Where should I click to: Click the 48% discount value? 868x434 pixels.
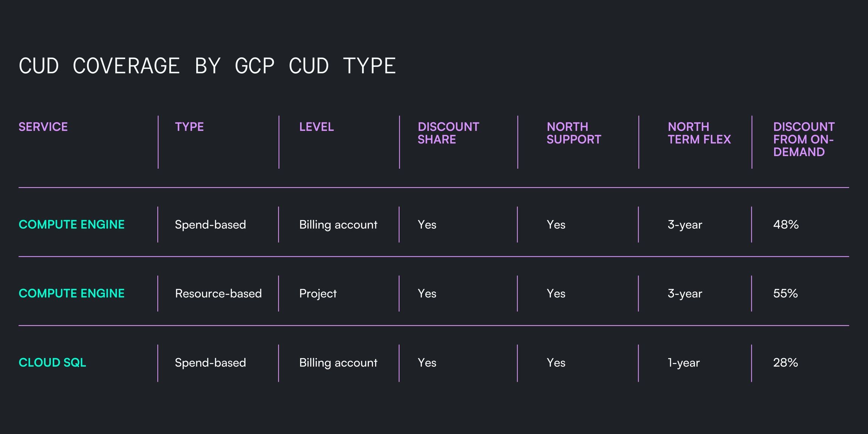786,225
